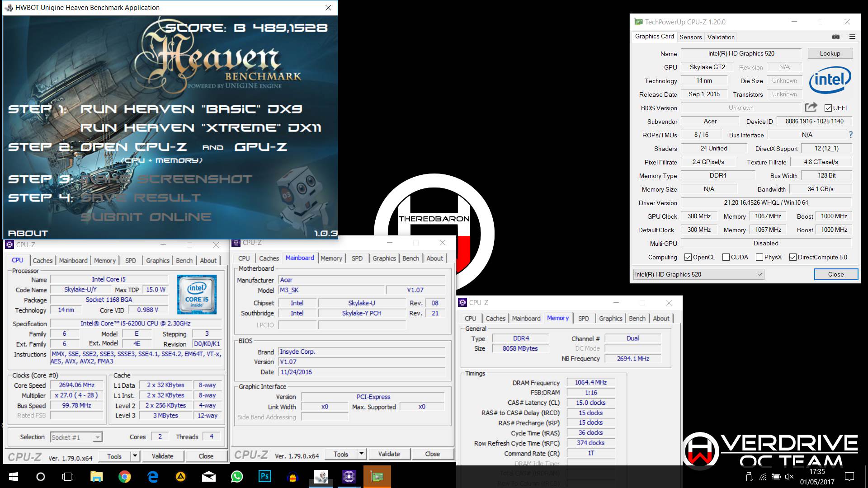Open Wi-Fi network tray icon
The image size is (868, 488).
click(x=763, y=476)
